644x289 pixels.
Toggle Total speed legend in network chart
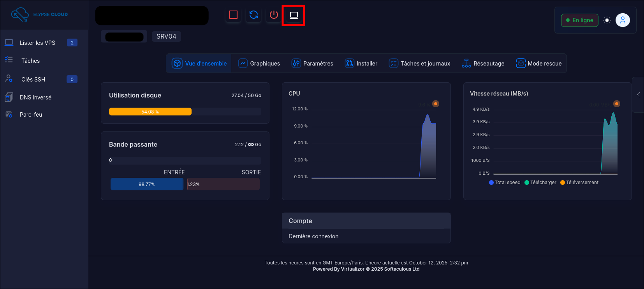[x=505, y=183]
